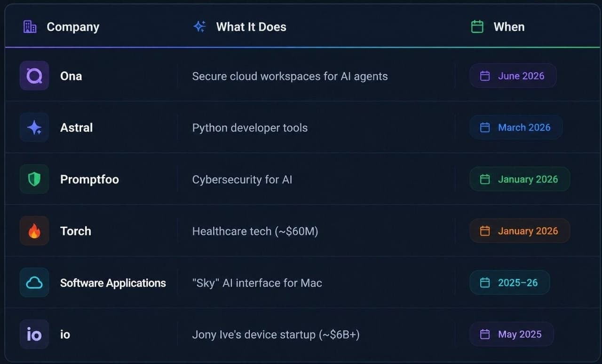The width and height of the screenshot is (602, 364).
Task: Click the "Company" column header
Action: click(x=73, y=27)
